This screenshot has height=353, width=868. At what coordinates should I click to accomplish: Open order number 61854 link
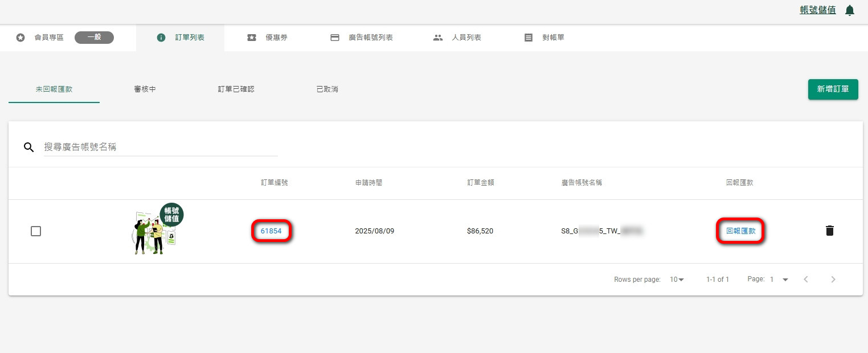(271, 231)
